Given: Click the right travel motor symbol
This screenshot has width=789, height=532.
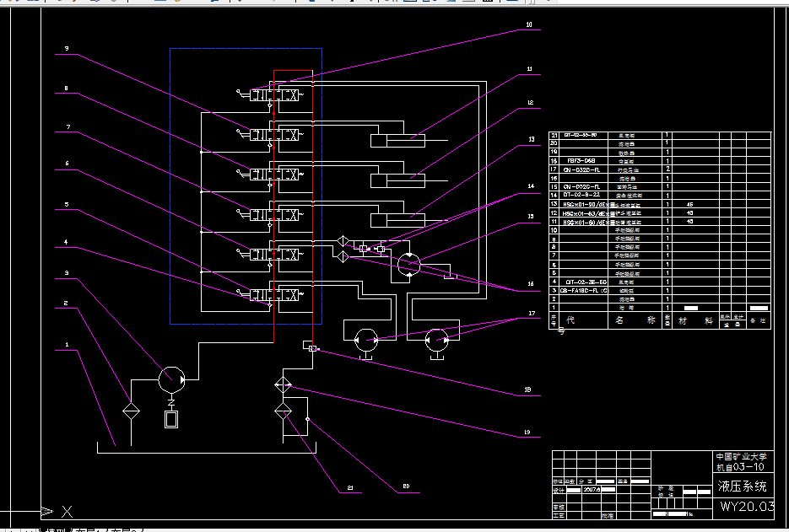Looking at the screenshot, I should (x=437, y=341).
